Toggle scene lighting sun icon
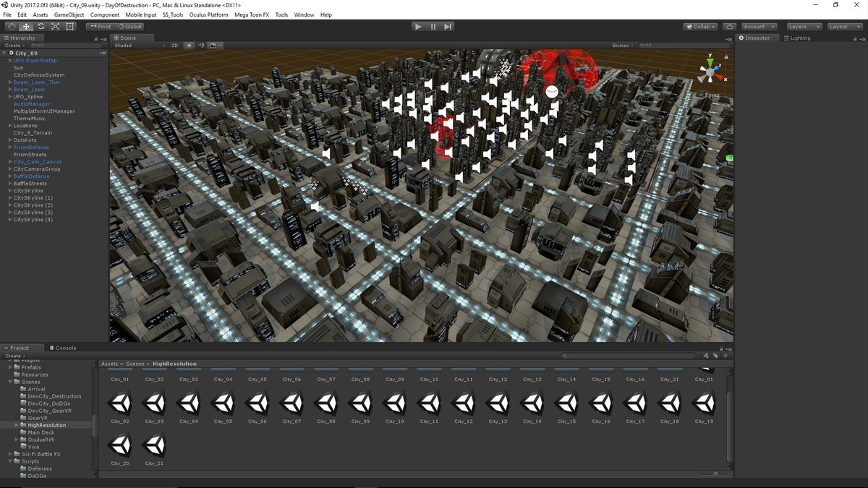 [x=189, y=46]
